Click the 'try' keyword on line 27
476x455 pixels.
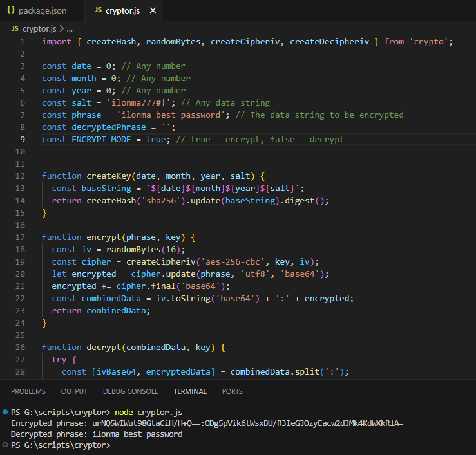coord(59,360)
